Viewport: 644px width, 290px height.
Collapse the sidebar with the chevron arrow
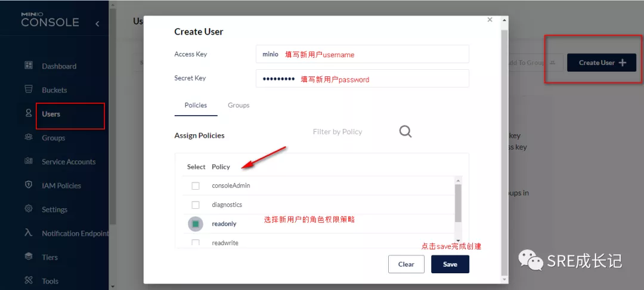point(97,24)
